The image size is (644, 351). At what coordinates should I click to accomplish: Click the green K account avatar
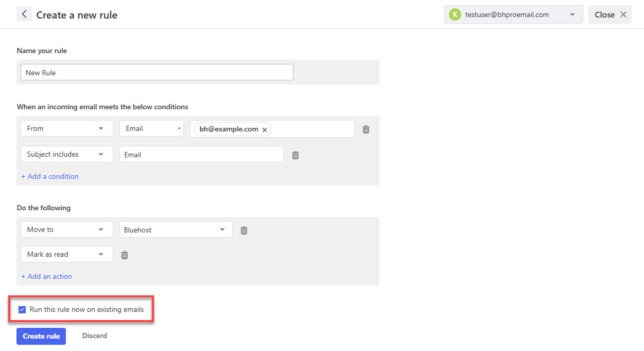tap(455, 14)
